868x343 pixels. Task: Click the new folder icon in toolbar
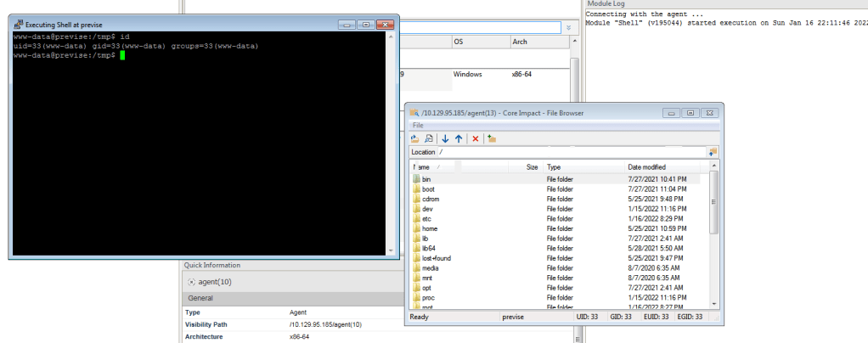tap(492, 138)
